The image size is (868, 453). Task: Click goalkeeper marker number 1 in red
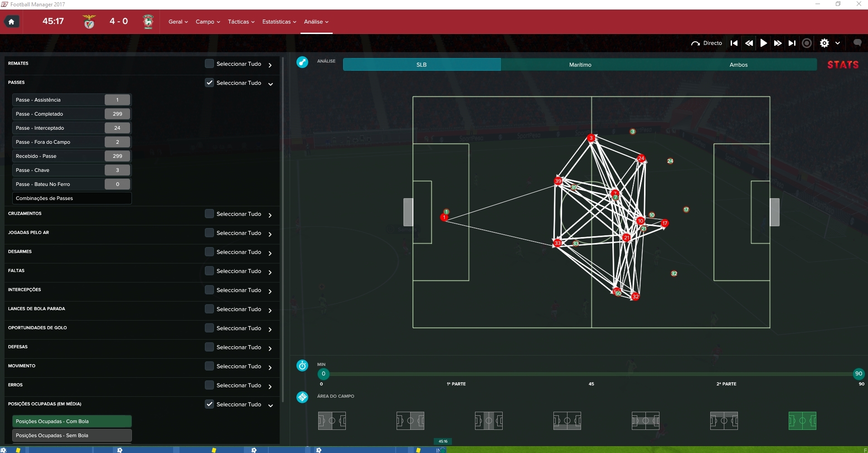(x=444, y=218)
